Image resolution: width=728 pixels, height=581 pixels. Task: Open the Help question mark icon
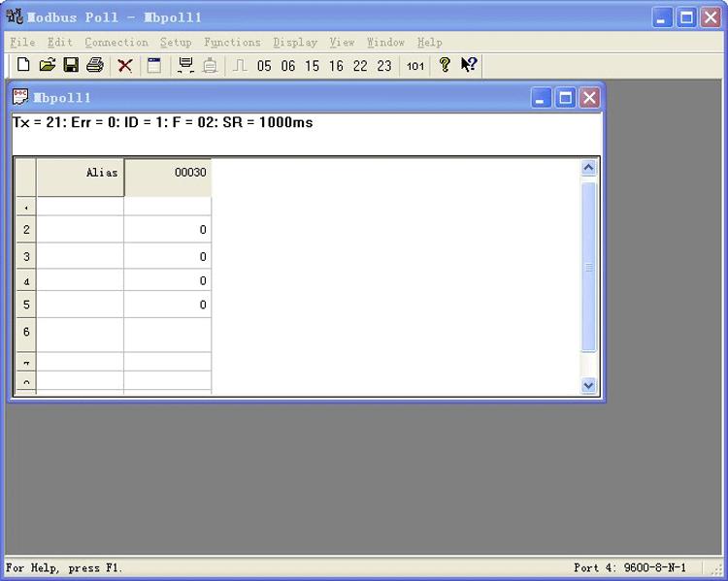(445, 65)
